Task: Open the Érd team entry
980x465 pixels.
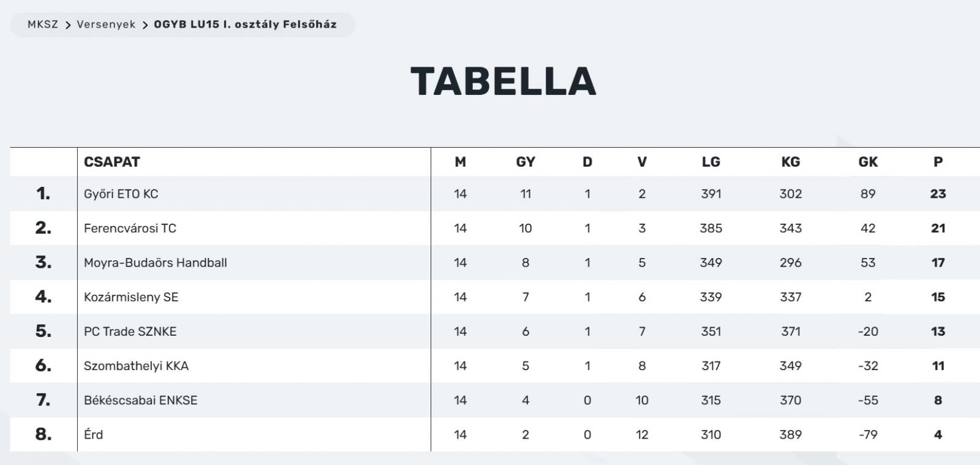Action: [93, 434]
